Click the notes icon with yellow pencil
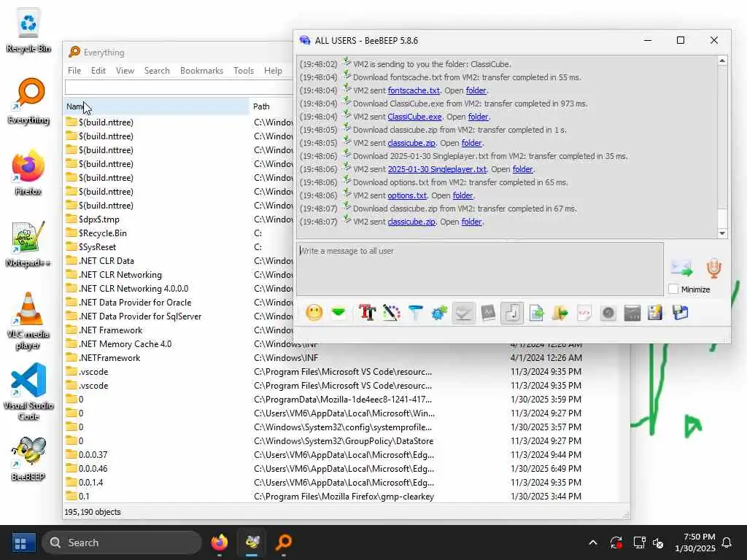The height and width of the screenshot is (560, 747). (x=656, y=313)
